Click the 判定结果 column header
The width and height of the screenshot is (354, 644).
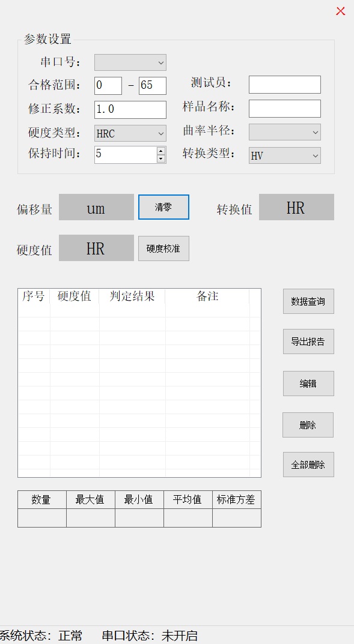(132, 296)
